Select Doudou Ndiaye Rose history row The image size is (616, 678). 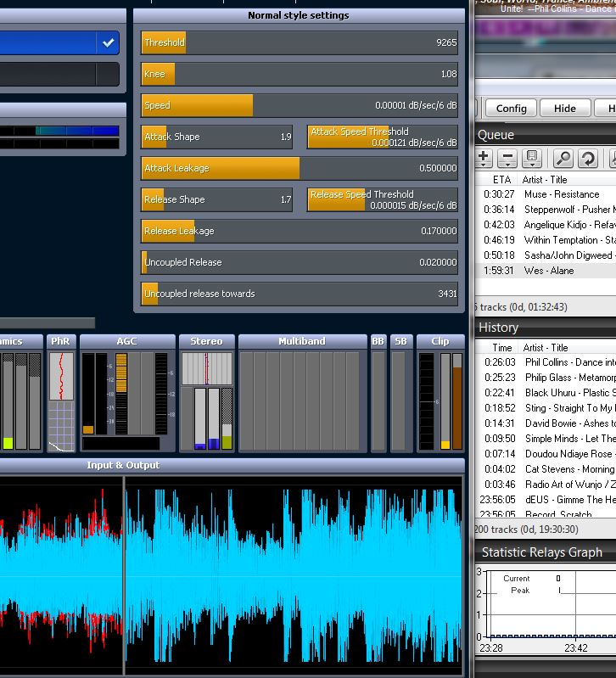(x=546, y=454)
